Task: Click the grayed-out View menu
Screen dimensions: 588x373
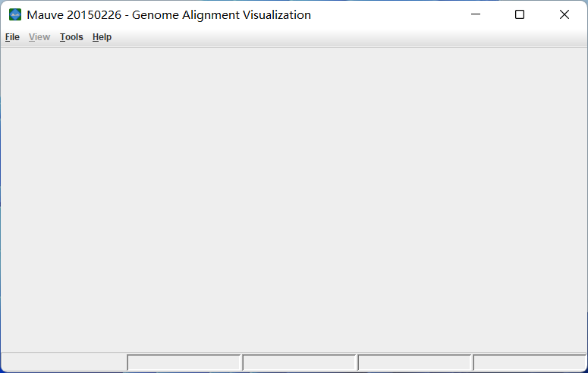Action: click(x=39, y=37)
